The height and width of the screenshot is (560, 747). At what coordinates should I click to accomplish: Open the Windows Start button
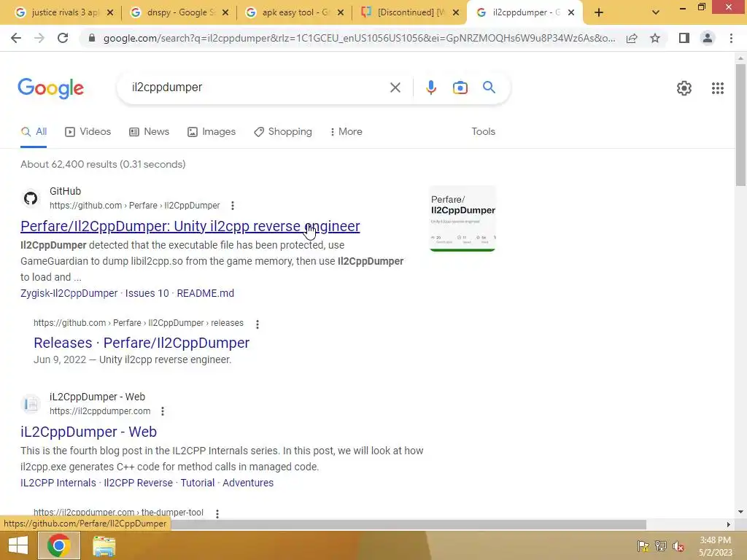coord(18,545)
